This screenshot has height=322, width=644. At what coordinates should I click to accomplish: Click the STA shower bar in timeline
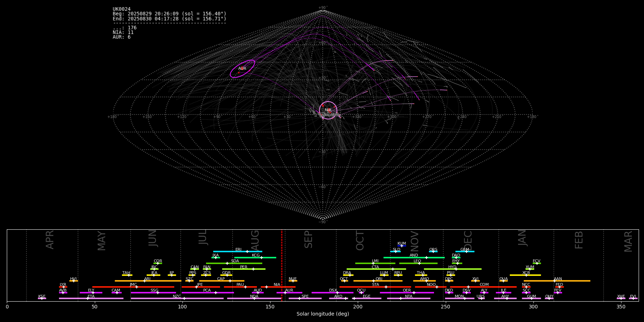375,287
